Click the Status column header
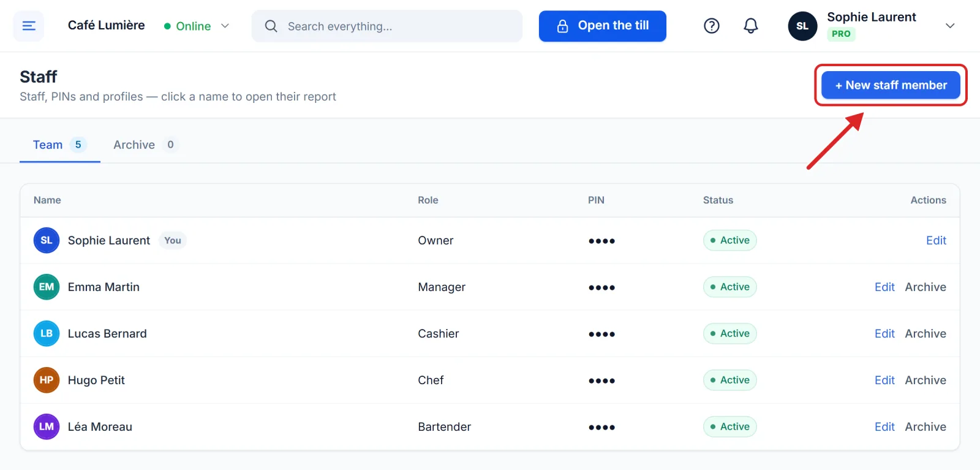The image size is (980, 470). click(x=718, y=200)
